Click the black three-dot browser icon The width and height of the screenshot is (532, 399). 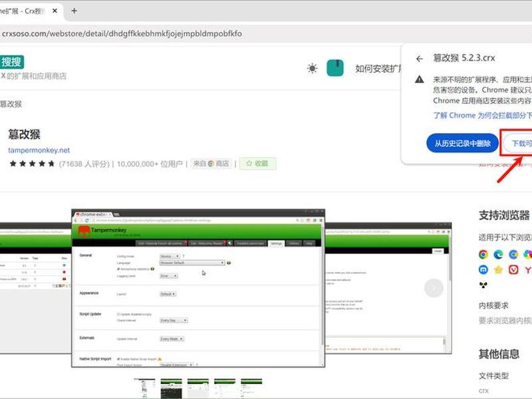click(483, 285)
